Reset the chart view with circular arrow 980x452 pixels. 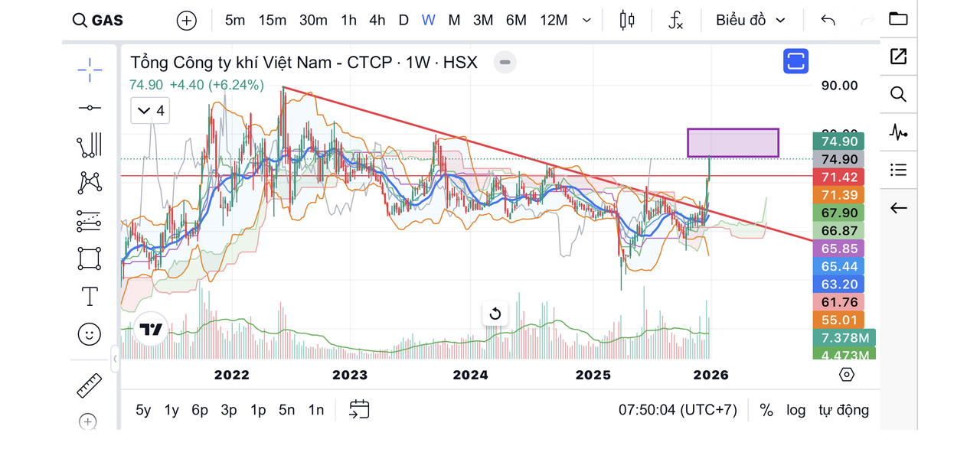point(495,314)
